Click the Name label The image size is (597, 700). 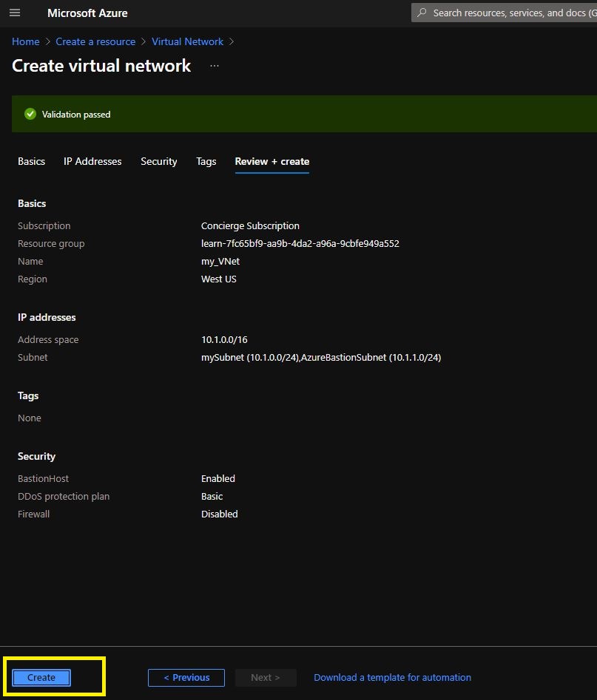30,261
